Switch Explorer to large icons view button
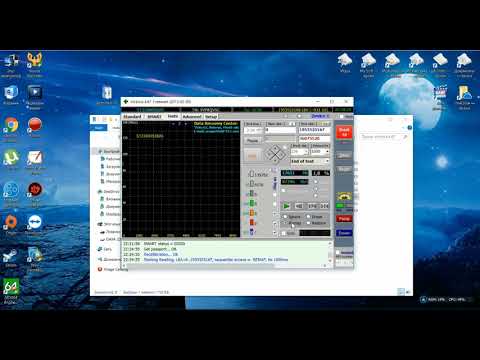Viewport: 480px width, 360px height. [408, 292]
